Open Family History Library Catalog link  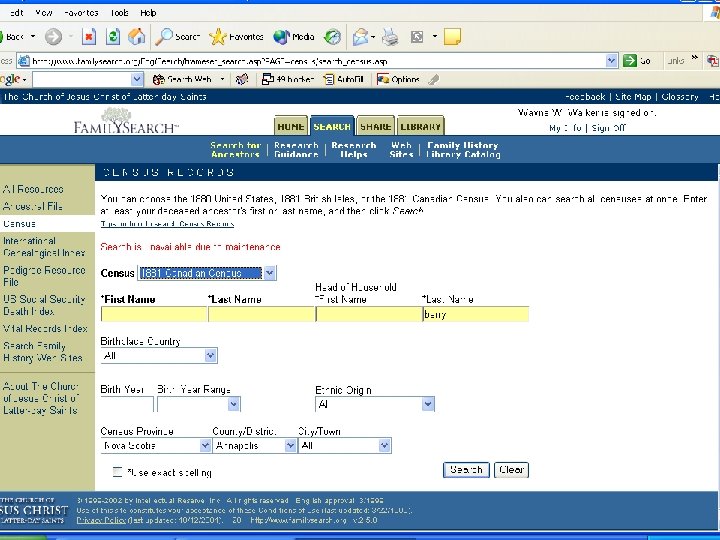pos(463,150)
